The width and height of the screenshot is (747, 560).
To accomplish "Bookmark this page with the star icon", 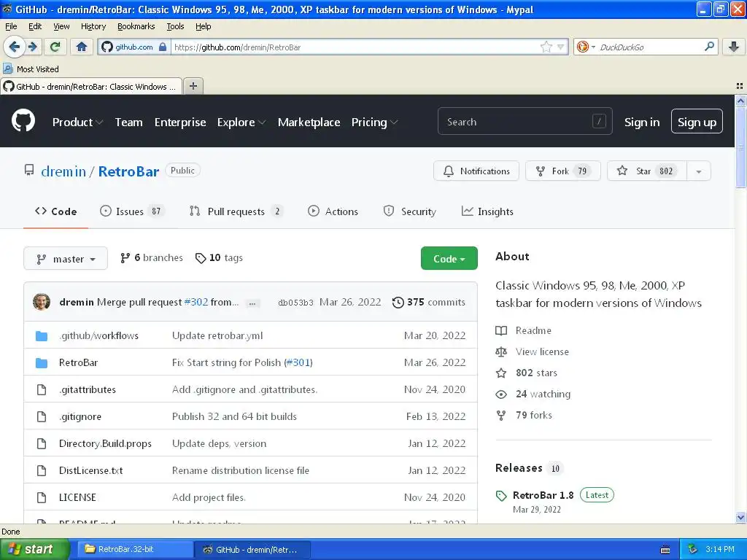I will [x=546, y=47].
